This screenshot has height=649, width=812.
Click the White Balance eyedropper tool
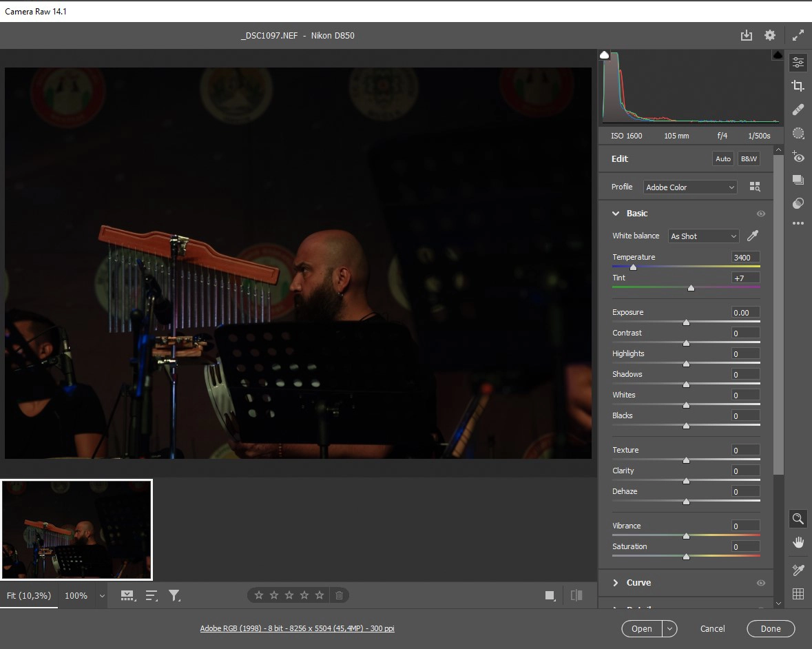point(753,236)
